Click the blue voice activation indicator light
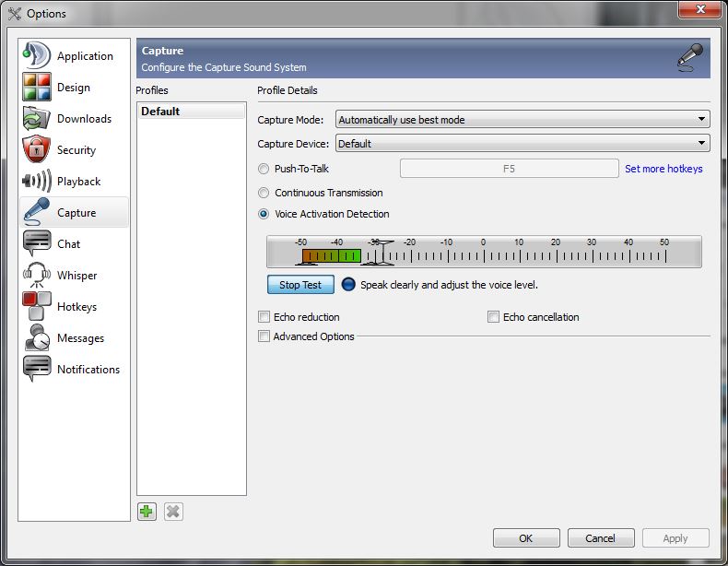Viewport: 728px width, 566px height. (348, 285)
